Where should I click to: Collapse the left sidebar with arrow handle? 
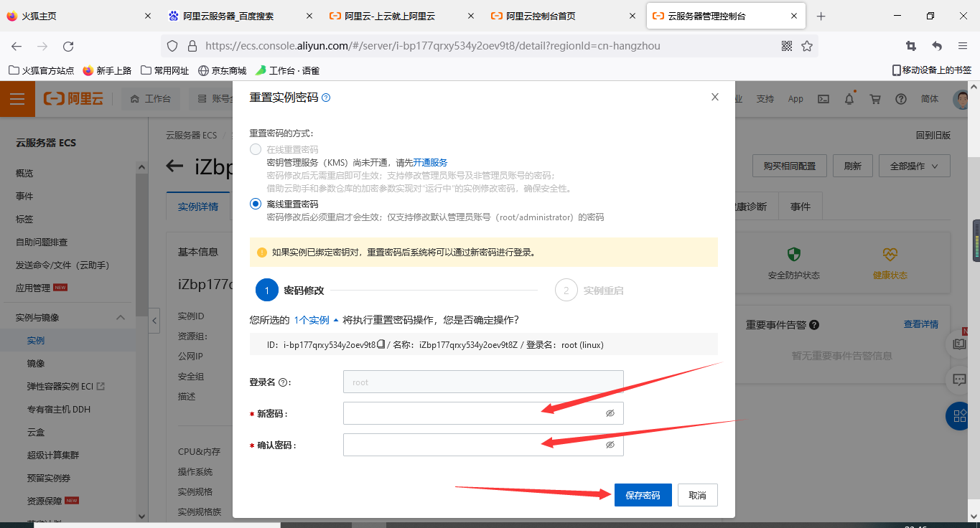pos(154,321)
